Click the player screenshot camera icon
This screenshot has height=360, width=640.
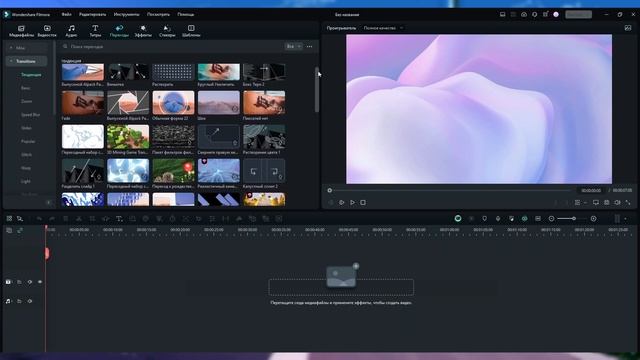pyautogui.click(x=607, y=202)
